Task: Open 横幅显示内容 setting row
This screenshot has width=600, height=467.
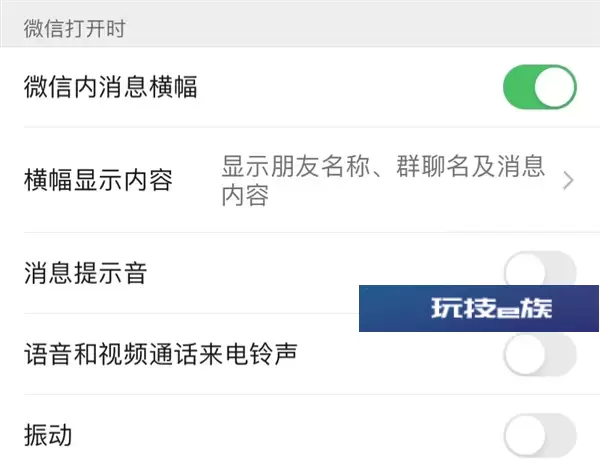Action: (x=300, y=180)
